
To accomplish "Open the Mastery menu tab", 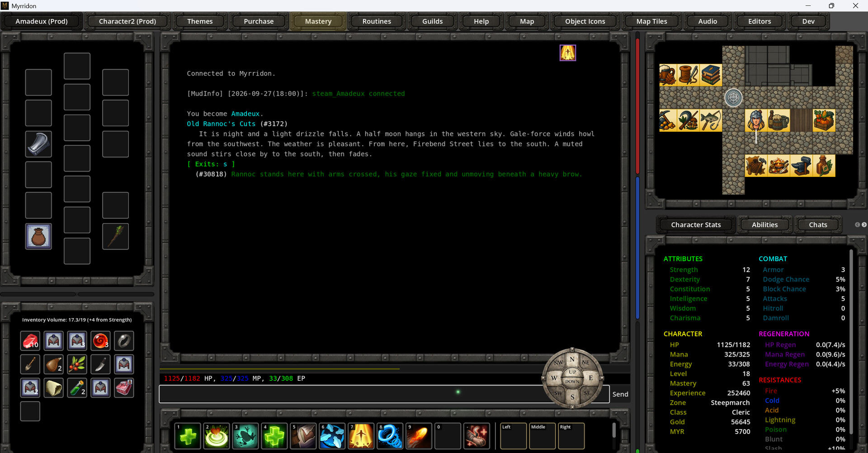I will point(318,21).
